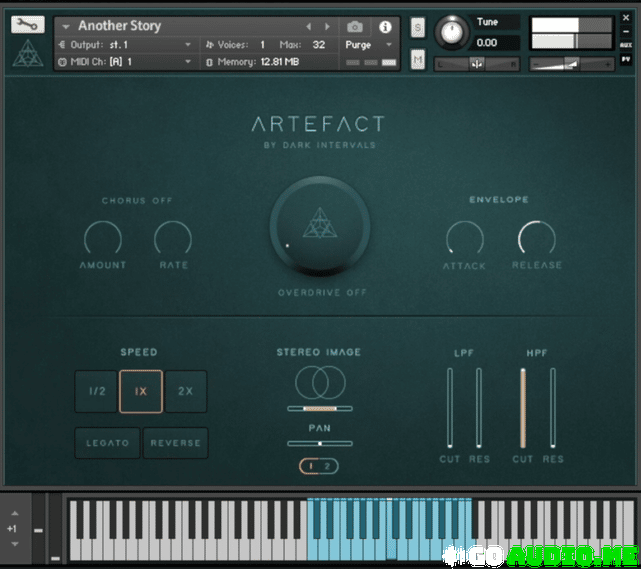Mute the instrument with M button
641x569 pixels.
(x=417, y=60)
